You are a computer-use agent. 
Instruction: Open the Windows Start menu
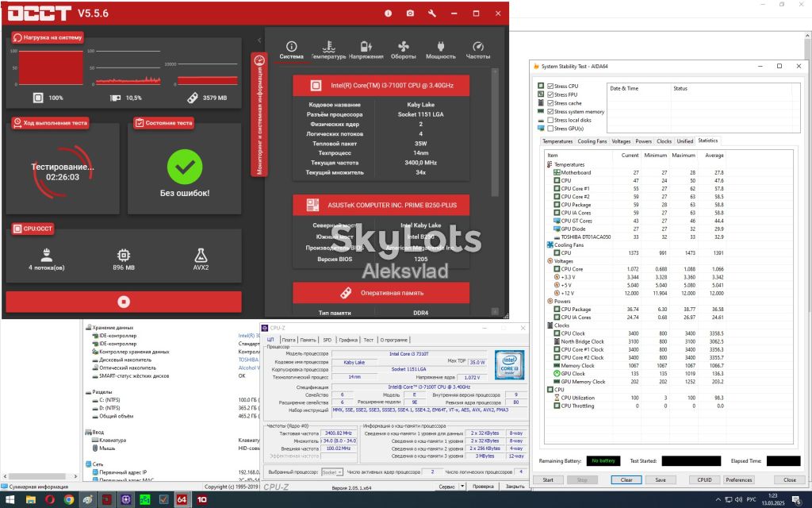coord(10,500)
